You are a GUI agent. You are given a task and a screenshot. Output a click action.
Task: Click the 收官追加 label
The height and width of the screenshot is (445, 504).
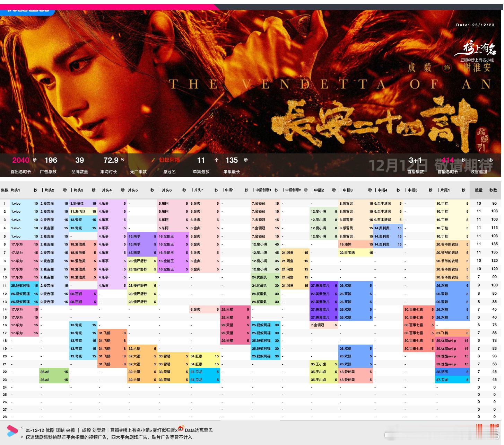[479, 172]
